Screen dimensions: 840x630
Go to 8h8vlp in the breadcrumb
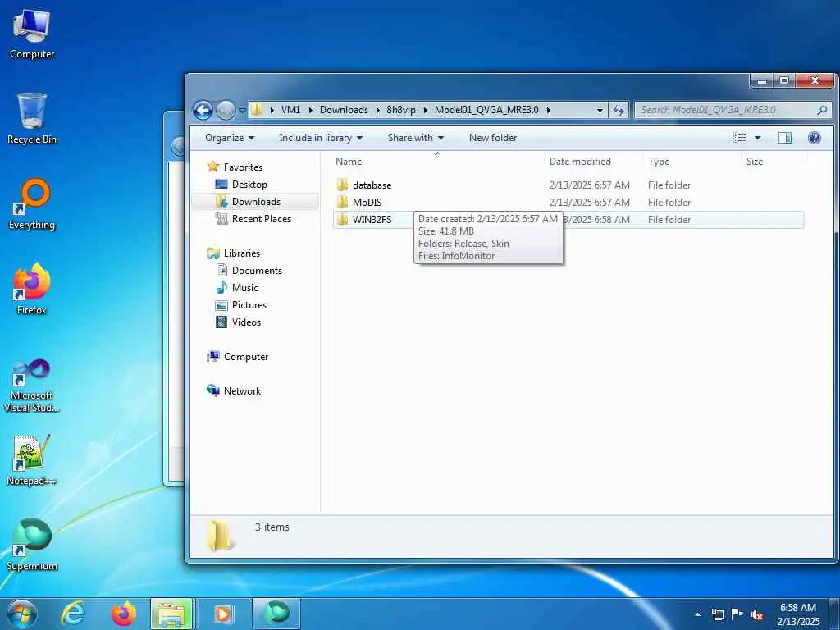pyautogui.click(x=400, y=110)
